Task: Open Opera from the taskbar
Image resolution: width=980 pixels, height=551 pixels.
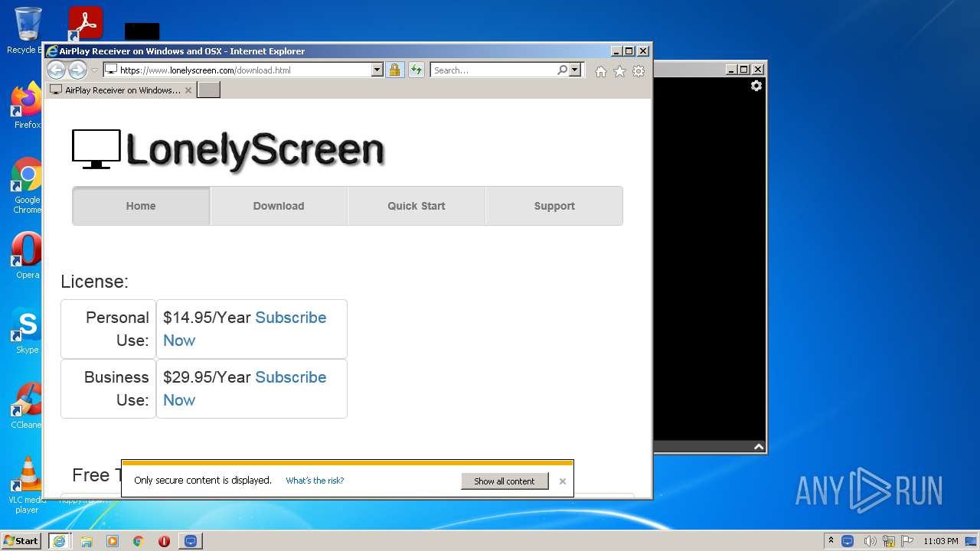Action: pyautogui.click(x=164, y=541)
